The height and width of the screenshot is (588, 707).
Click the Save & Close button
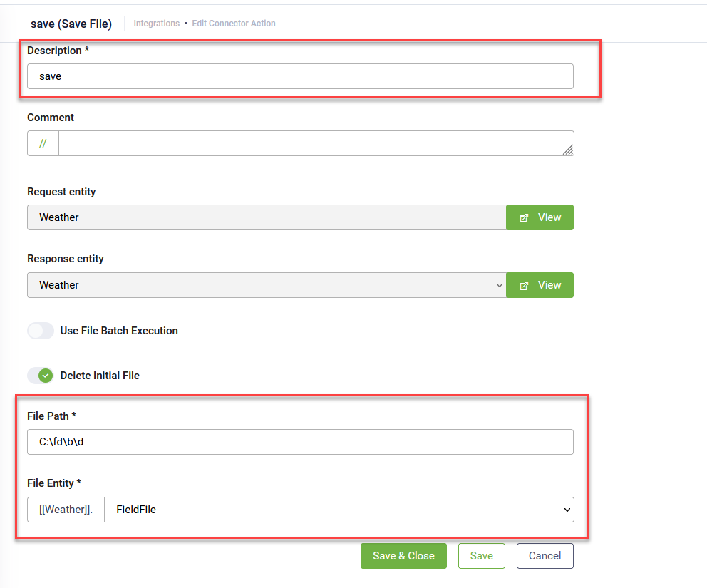tap(403, 555)
